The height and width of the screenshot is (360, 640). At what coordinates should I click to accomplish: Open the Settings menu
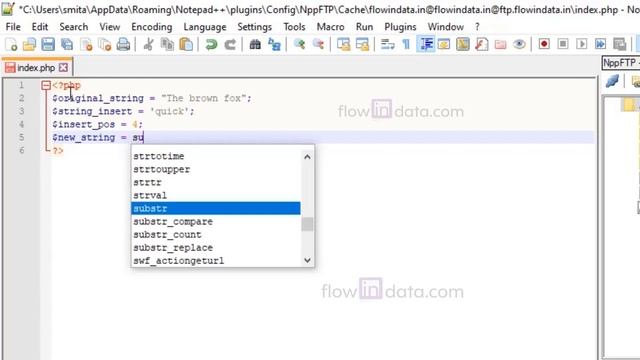tap(254, 27)
